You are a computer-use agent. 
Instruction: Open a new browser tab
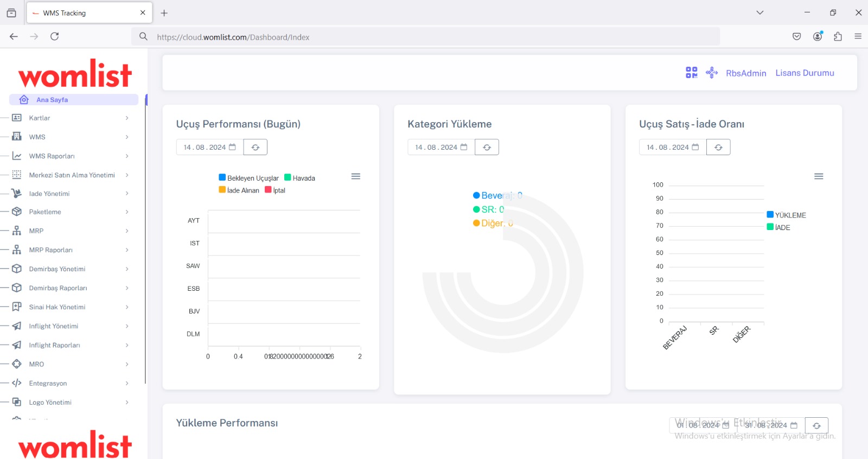coord(164,12)
